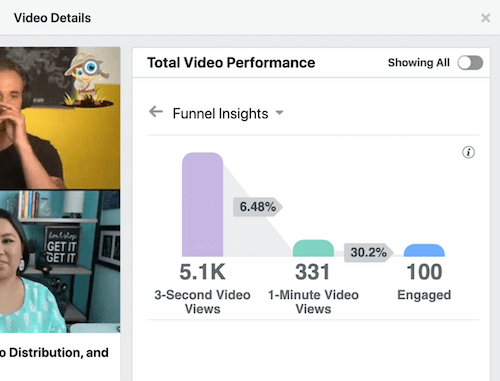500x381 pixels.
Task: Click the 331 views value
Action: (313, 272)
